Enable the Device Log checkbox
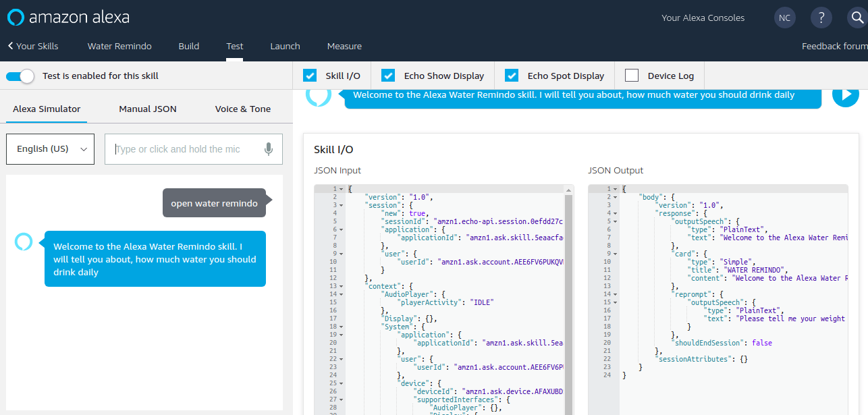868x415 pixels. pyautogui.click(x=632, y=76)
